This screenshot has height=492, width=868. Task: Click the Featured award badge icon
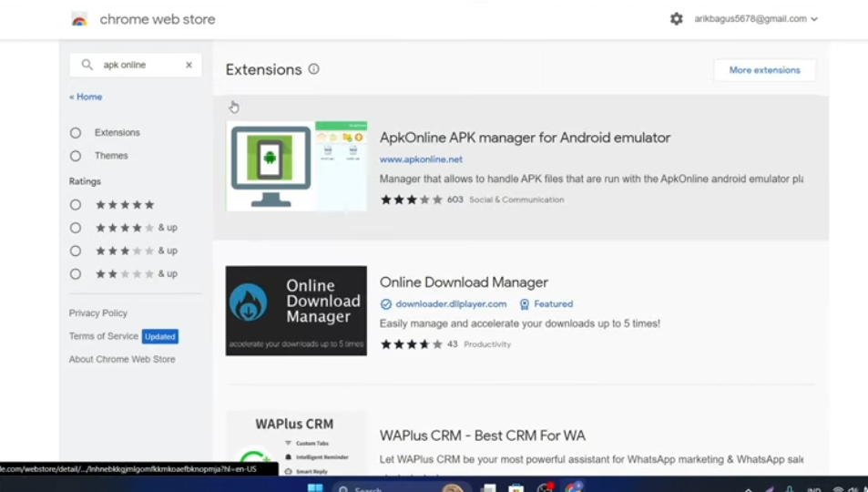point(525,304)
